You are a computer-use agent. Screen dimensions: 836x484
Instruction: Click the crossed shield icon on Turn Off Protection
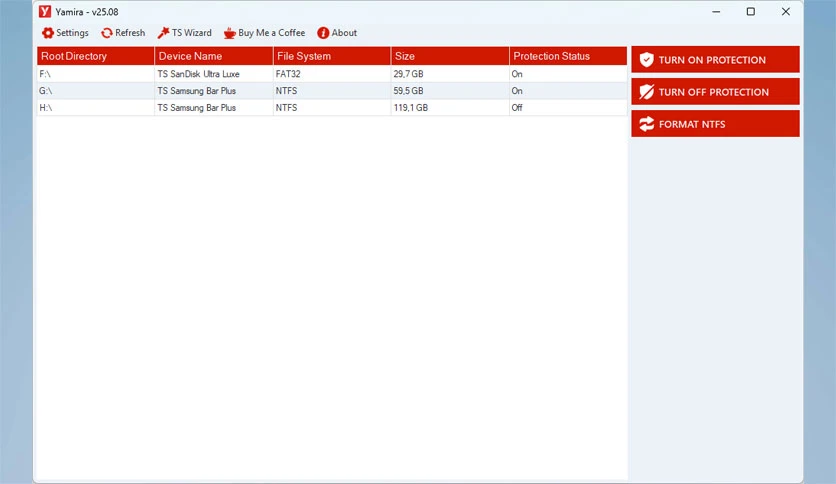coord(646,92)
